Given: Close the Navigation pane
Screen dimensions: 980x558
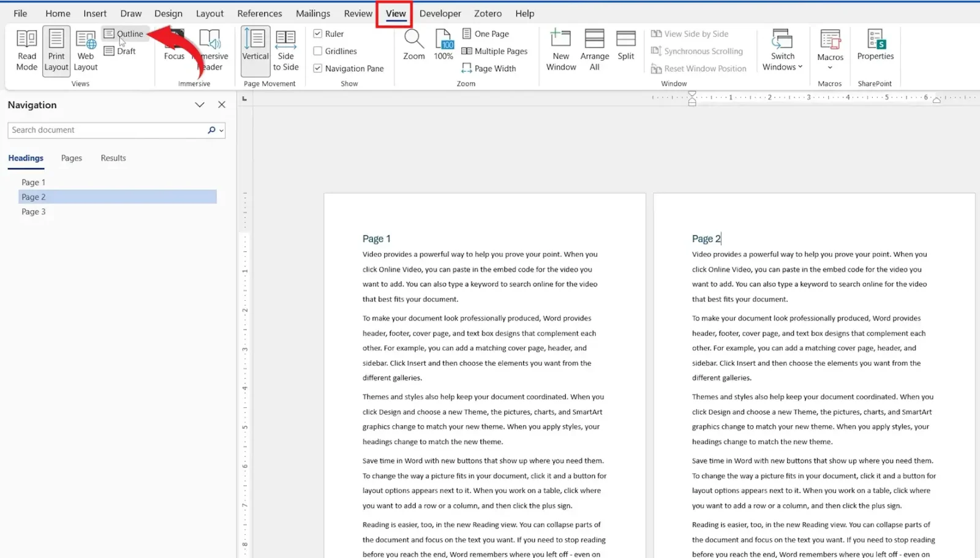Looking at the screenshot, I should (x=222, y=105).
